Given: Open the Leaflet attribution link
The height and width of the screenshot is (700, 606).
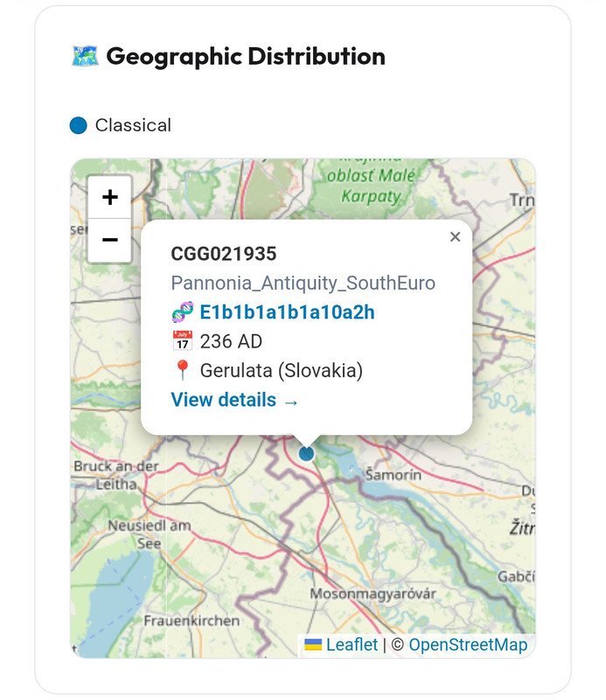Looking at the screenshot, I should (352, 645).
